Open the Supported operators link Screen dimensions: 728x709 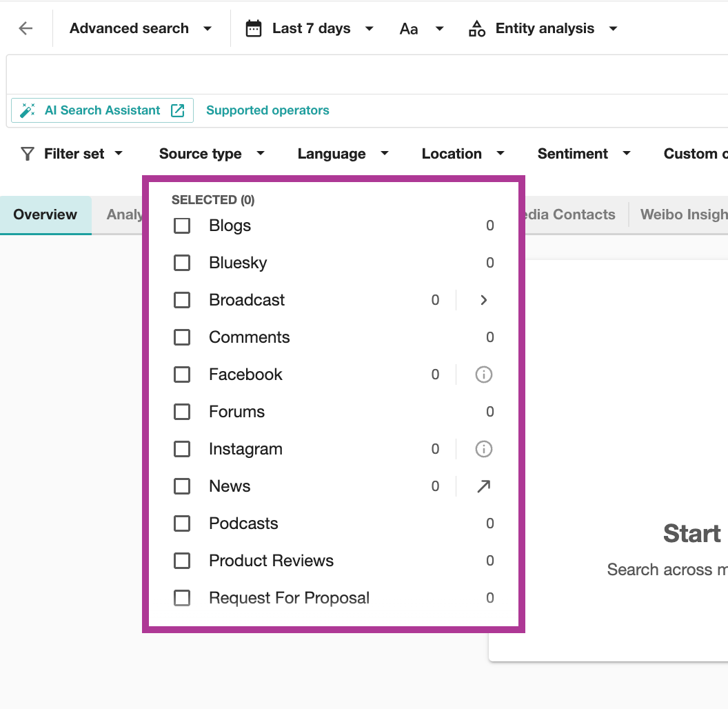pyautogui.click(x=267, y=110)
